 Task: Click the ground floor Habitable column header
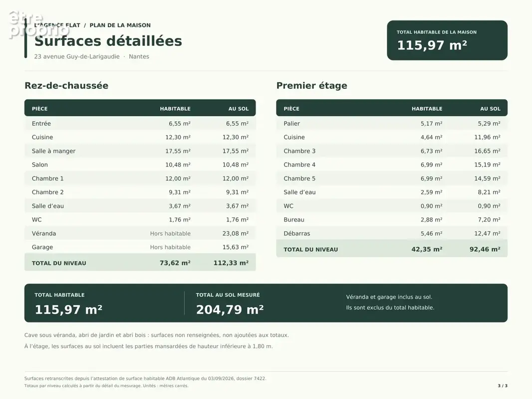[x=175, y=109]
